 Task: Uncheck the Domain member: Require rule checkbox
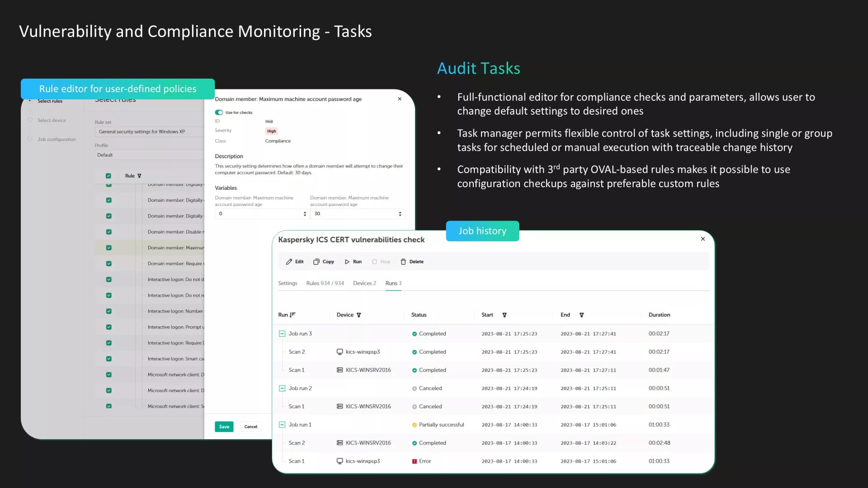(x=108, y=263)
